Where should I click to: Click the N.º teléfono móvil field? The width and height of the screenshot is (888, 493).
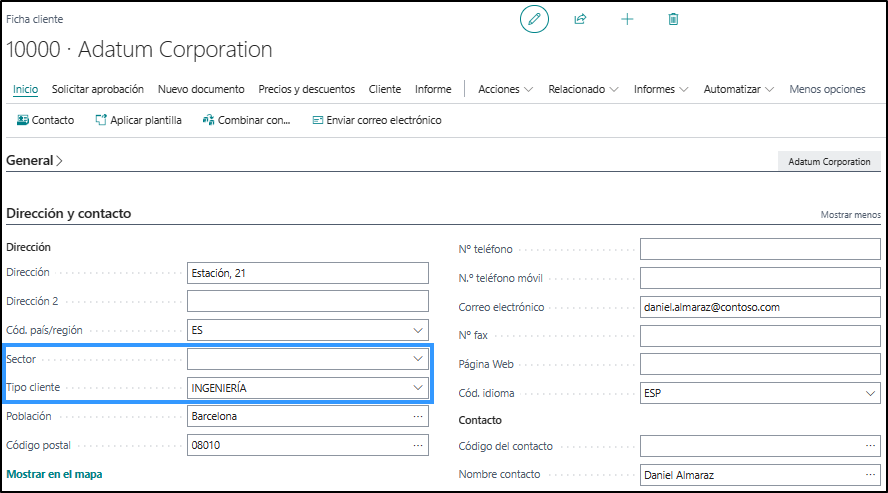click(x=760, y=278)
